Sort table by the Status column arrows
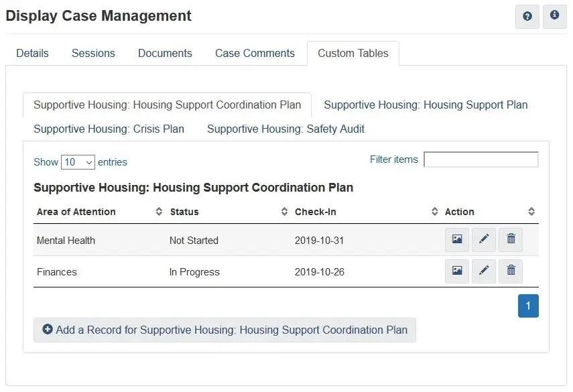The image size is (573, 392). tap(283, 211)
